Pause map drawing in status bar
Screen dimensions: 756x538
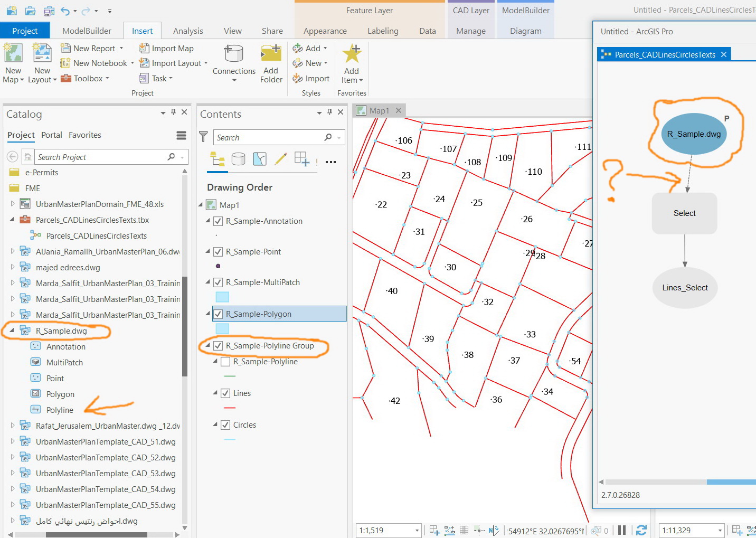(x=622, y=530)
